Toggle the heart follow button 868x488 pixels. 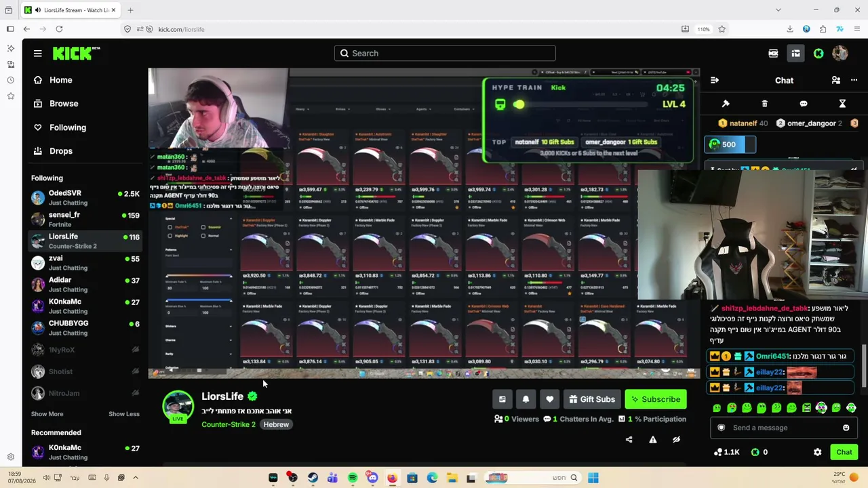[x=550, y=399]
